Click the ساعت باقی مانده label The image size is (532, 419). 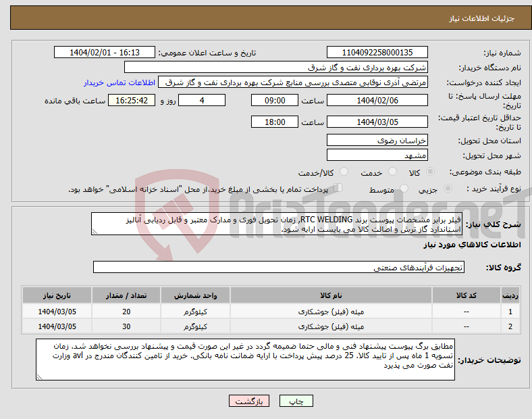click(75, 101)
